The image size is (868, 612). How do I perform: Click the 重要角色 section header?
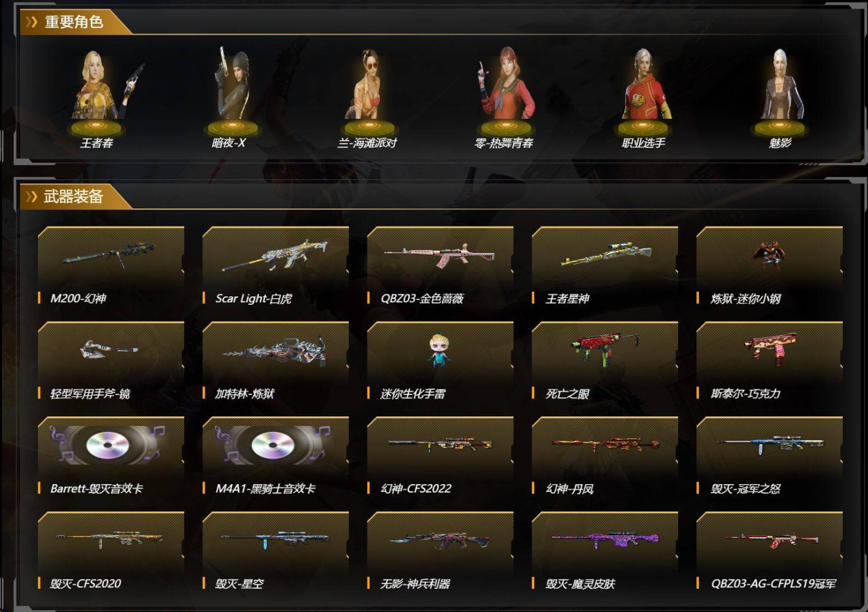[73, 22]
